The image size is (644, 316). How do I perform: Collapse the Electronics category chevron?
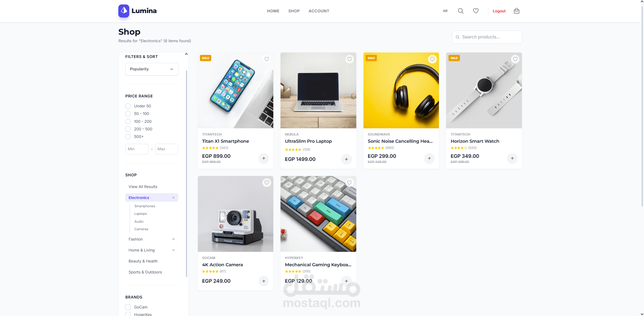(x=173, y=198)
